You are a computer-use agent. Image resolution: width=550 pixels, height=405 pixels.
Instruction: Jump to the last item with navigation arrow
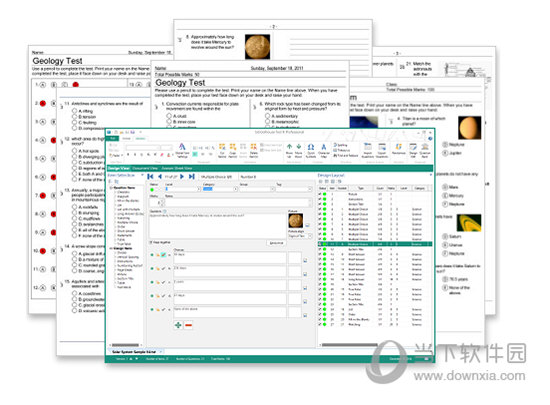[192, 176]
